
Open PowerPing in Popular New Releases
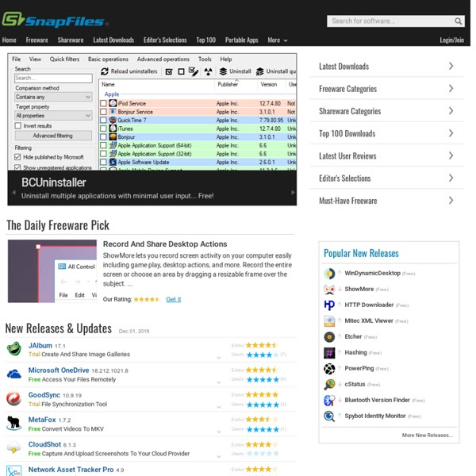[359, 368]
